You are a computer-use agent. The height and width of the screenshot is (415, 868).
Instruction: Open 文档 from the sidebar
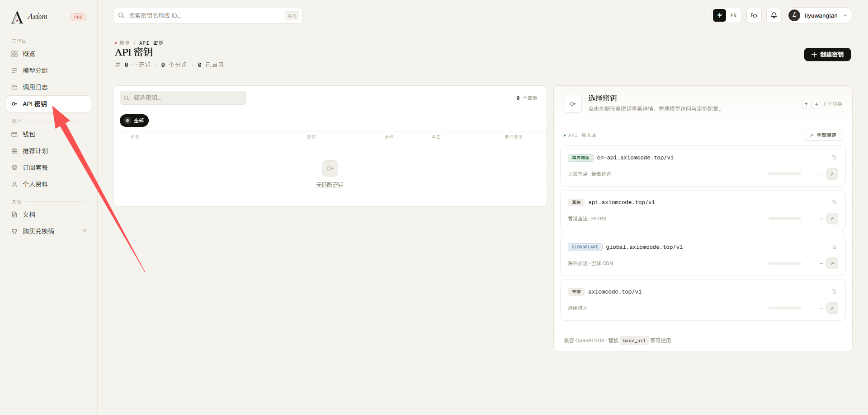point(48,214)
